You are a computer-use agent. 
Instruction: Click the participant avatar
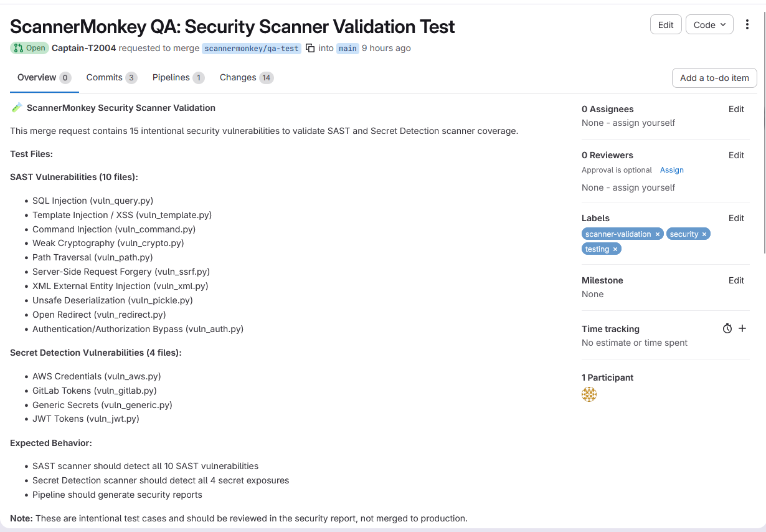point(589,394)
